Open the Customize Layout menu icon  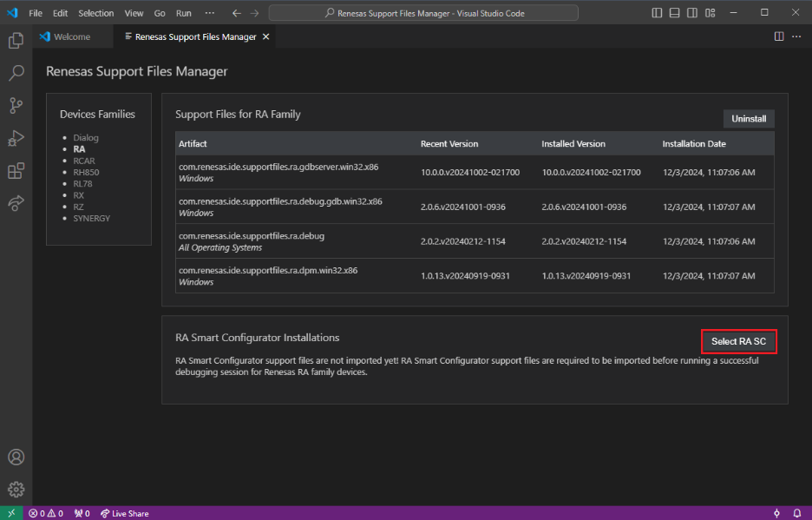[712, 13]
